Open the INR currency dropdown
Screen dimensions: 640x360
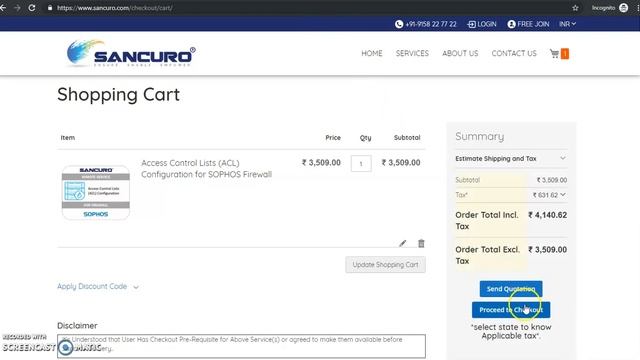(567, 24)
